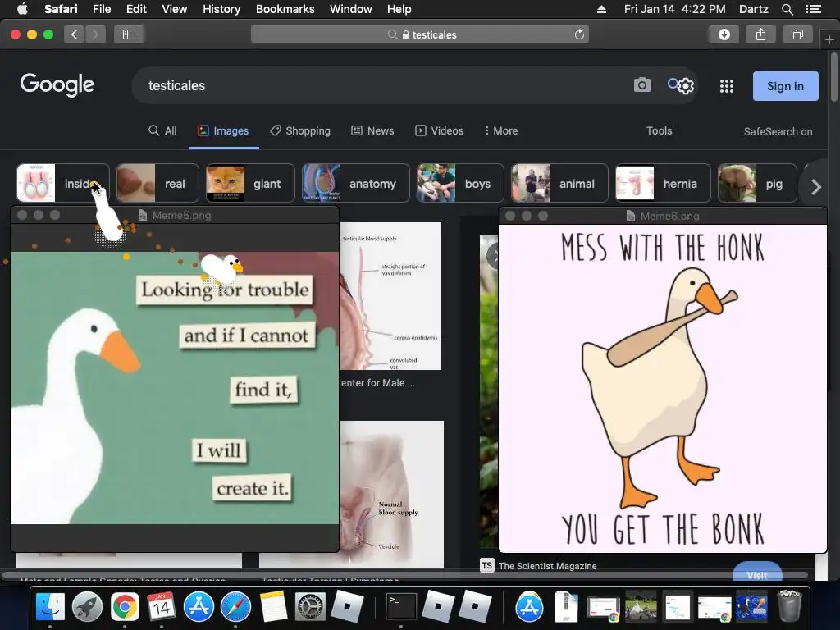Viewport: 840px width, 630px height.
Task: Select the 'anatomy' suggestion chip
Action: 356,183
